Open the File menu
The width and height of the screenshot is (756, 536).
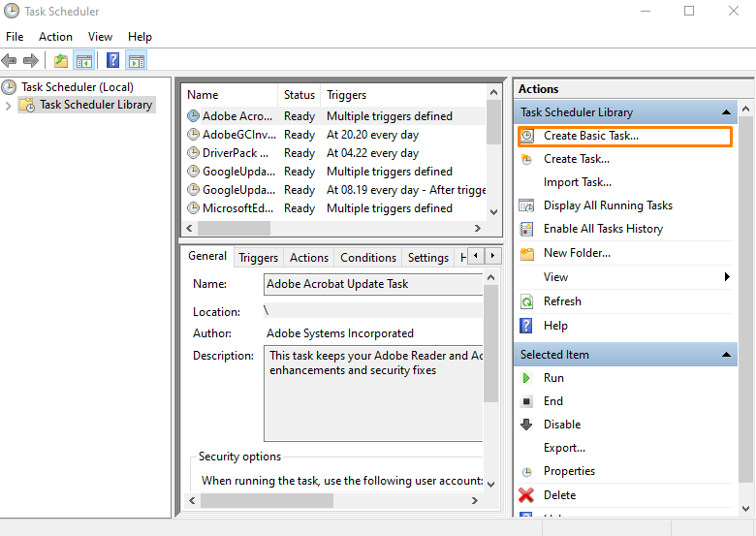click(x=15, y=37)
